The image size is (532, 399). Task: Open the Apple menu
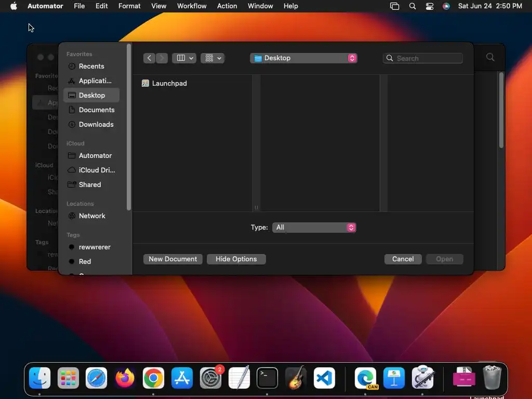click(x=14, y=6)
